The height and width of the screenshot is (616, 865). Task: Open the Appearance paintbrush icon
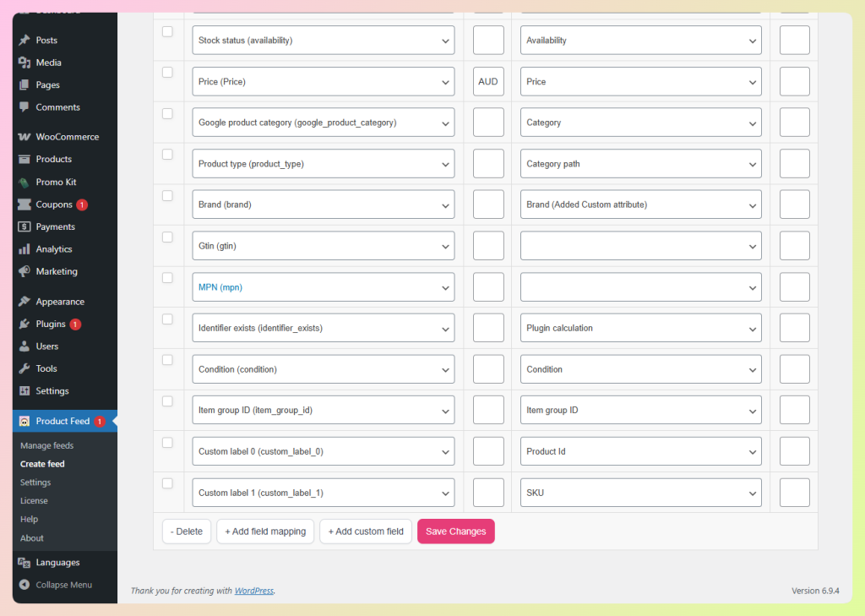(x=23, y=301)
